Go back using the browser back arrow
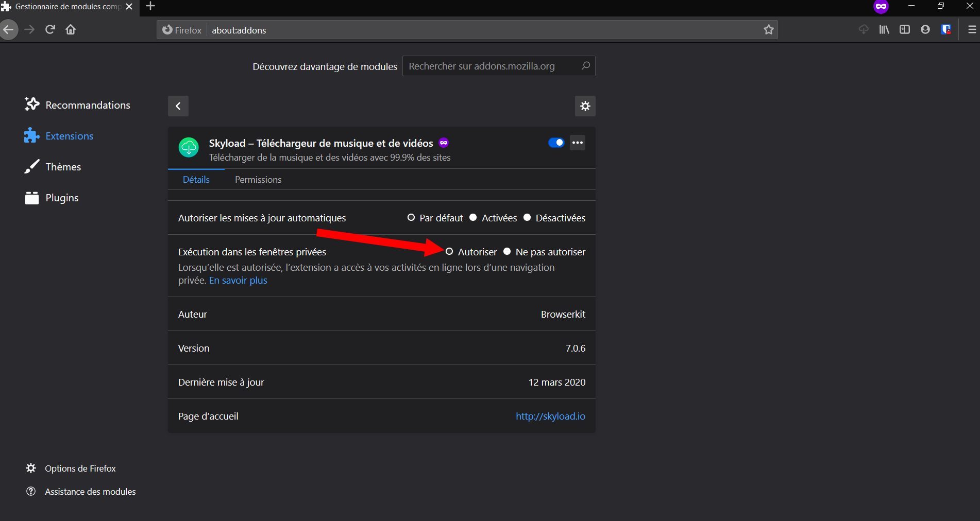This screenshot has height=521, width=980. point(9,29)
